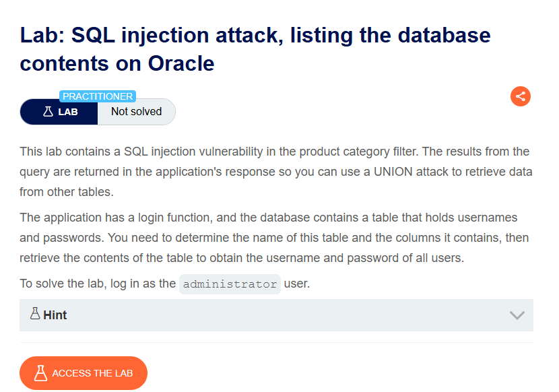This screenshot has width=559, height=392.
Task: Click the Not solved status label
Action: tap(136, 112)
